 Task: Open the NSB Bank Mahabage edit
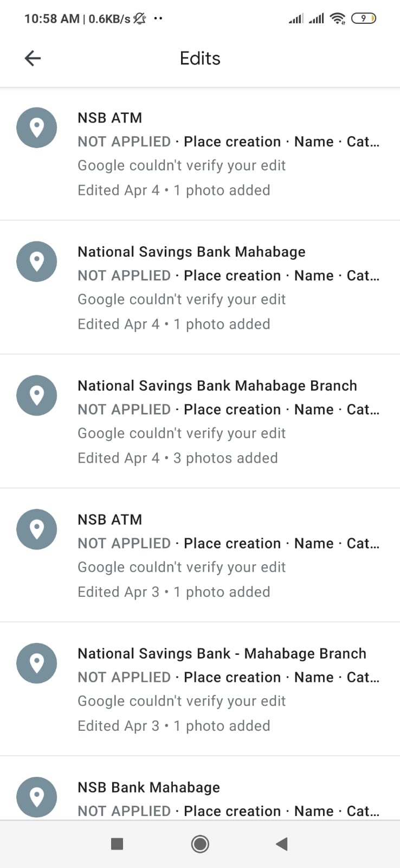(x=149, y=788)
